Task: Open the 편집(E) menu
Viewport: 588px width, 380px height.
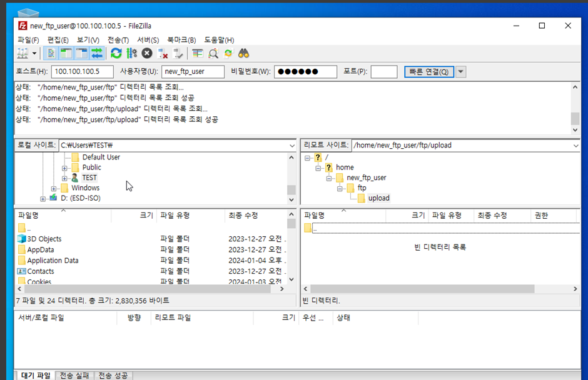Action: 58,40
